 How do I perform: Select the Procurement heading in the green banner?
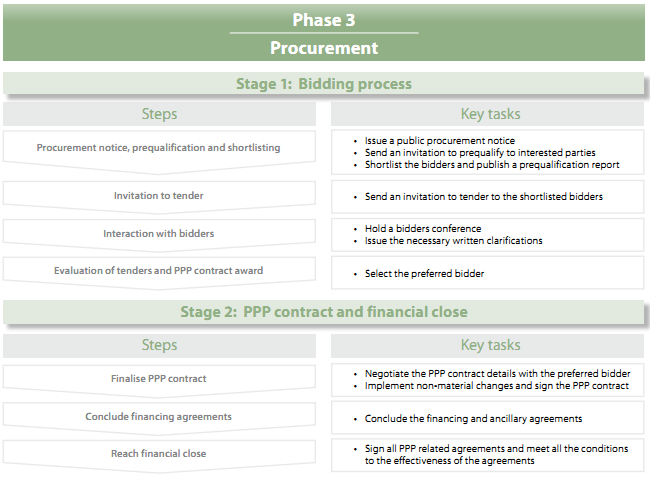324,47
